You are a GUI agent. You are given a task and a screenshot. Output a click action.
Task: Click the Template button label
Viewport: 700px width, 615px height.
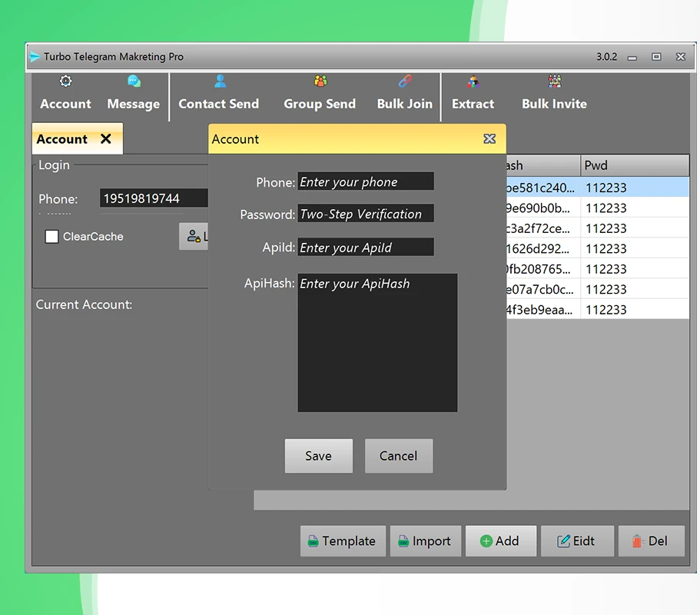349,541
